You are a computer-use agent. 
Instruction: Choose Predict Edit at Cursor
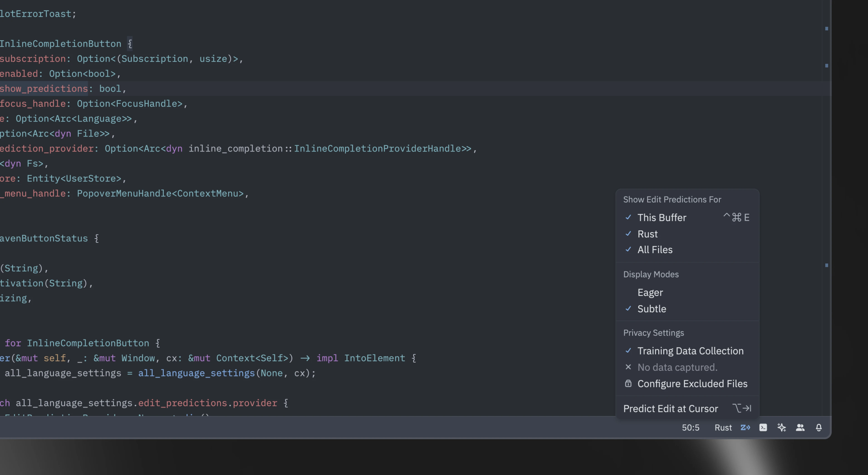tap(671, 408)
